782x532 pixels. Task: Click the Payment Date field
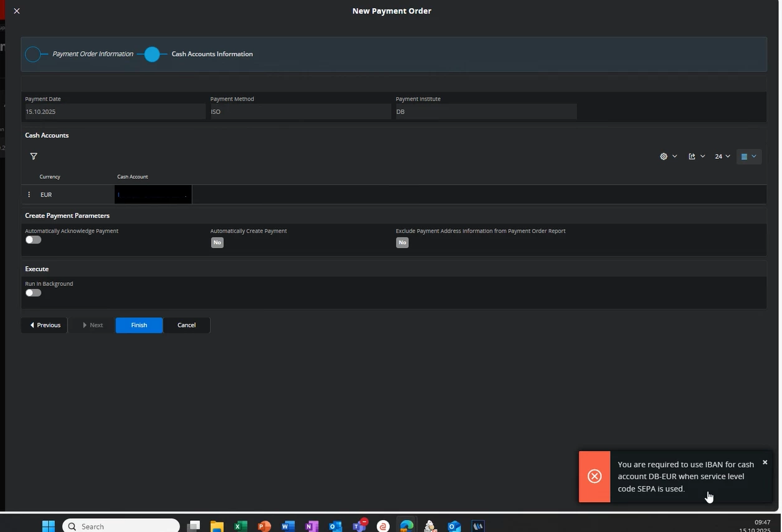(115, 112)
